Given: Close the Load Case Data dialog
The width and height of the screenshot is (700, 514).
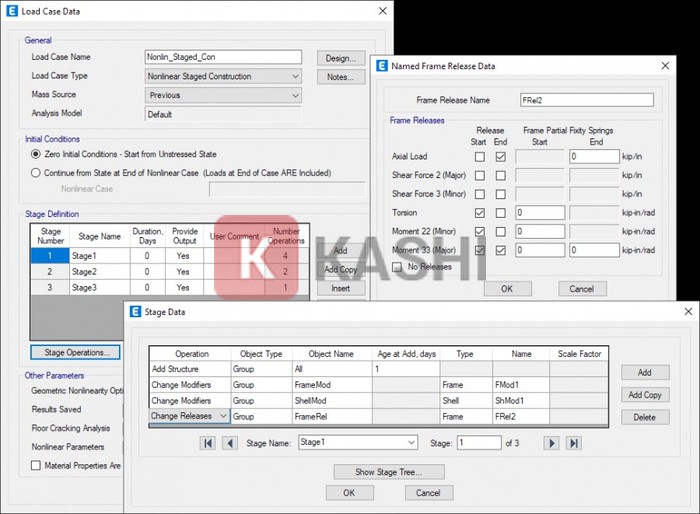Looking at the screenshot, I should [382, 11].
